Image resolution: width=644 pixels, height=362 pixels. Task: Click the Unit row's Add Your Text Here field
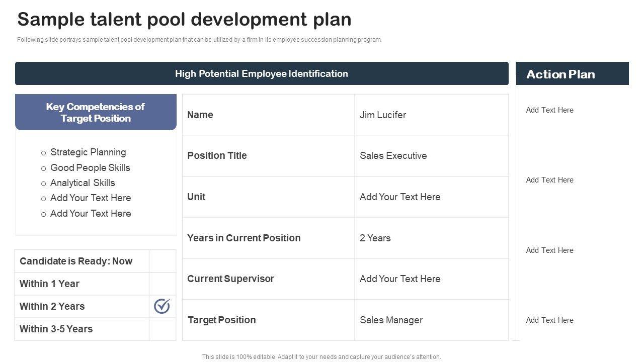pos(400,197)
